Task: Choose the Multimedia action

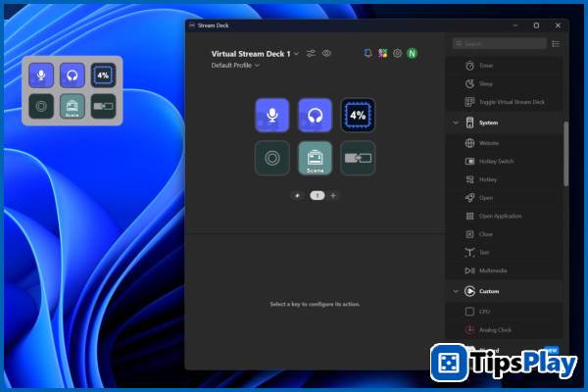Action: (x=493, y=270)
